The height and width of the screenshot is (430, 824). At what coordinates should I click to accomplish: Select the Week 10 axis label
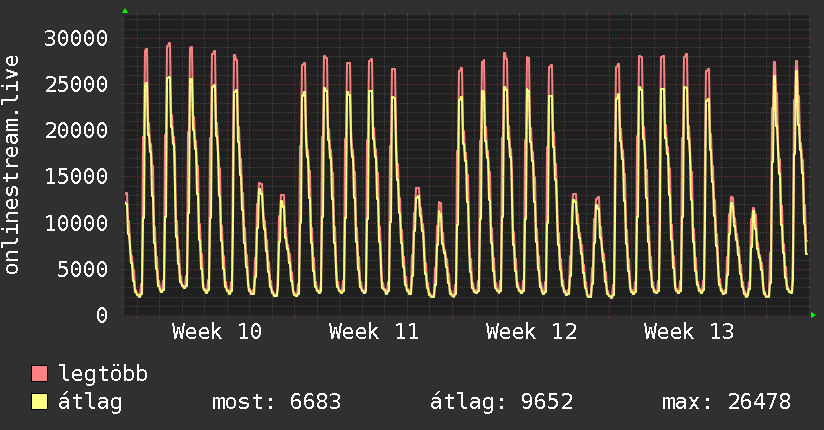coord(217,331)
